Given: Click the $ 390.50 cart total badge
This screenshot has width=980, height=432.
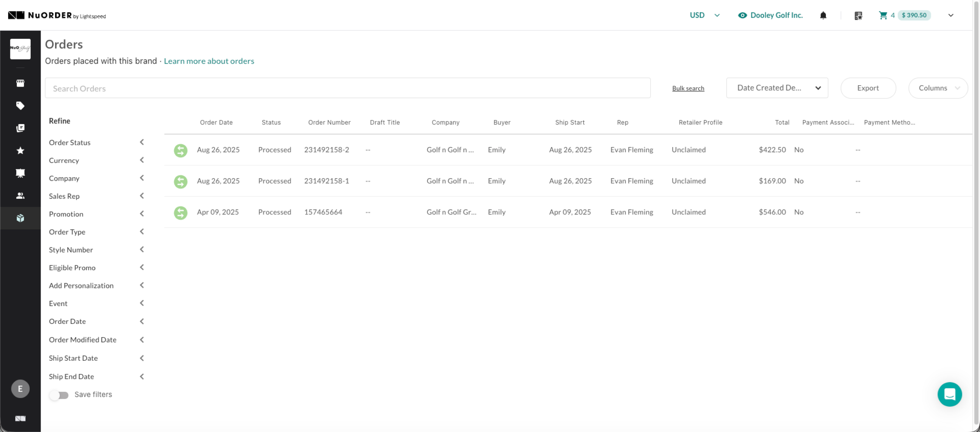Looking at the screenshot, I should point(914,15).
